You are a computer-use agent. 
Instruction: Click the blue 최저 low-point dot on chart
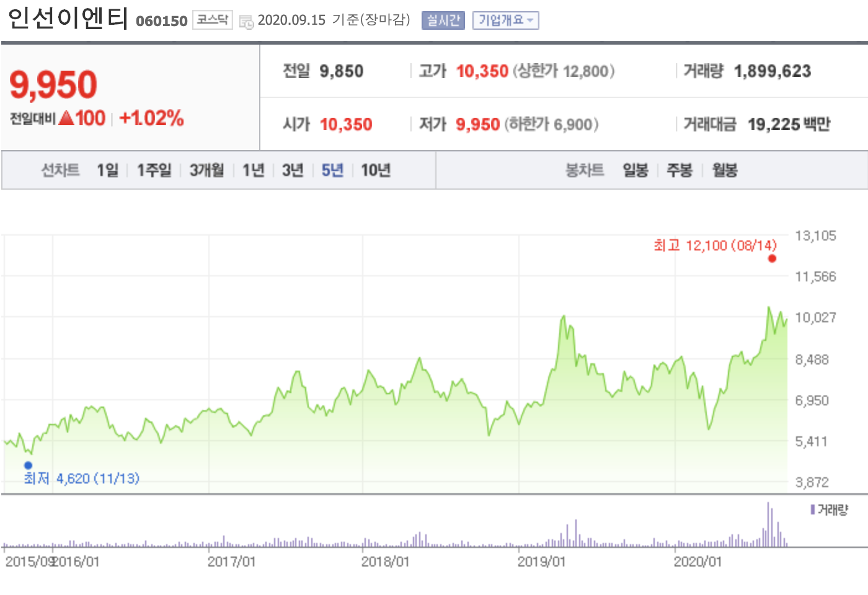pyautogui.click(x=28, y=465)
